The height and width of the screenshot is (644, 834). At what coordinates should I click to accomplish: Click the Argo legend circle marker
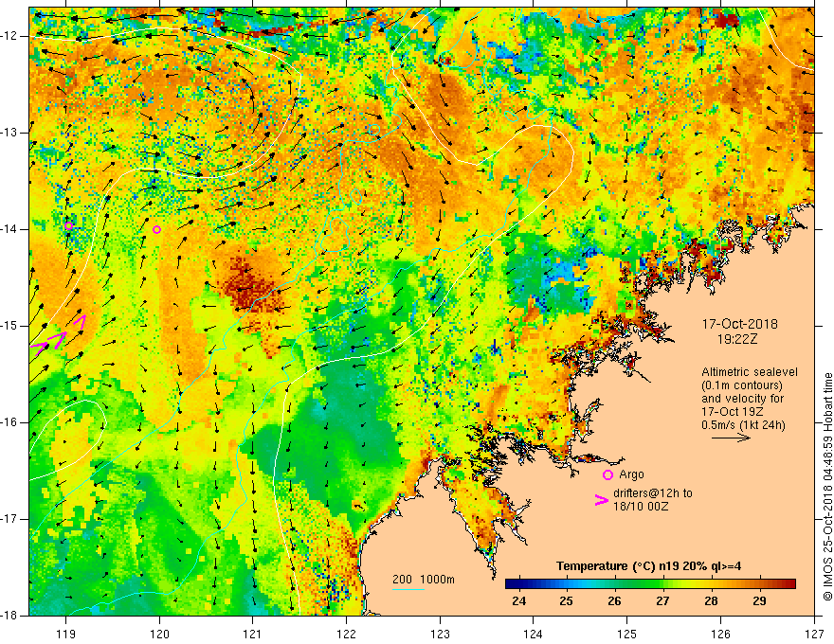point(607,474)
